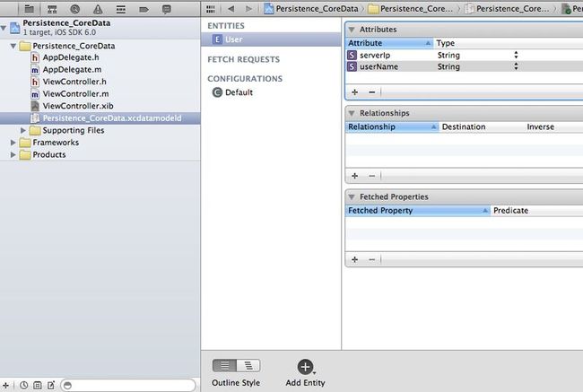
Task: Open the Log navigator speech bubble icon
Action: tap(167, 9)
